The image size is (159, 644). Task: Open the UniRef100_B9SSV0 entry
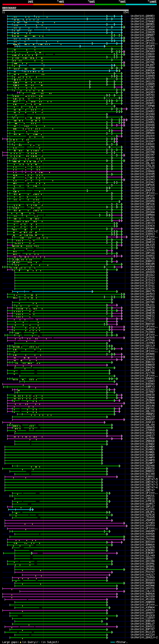(x=143, y=542)
